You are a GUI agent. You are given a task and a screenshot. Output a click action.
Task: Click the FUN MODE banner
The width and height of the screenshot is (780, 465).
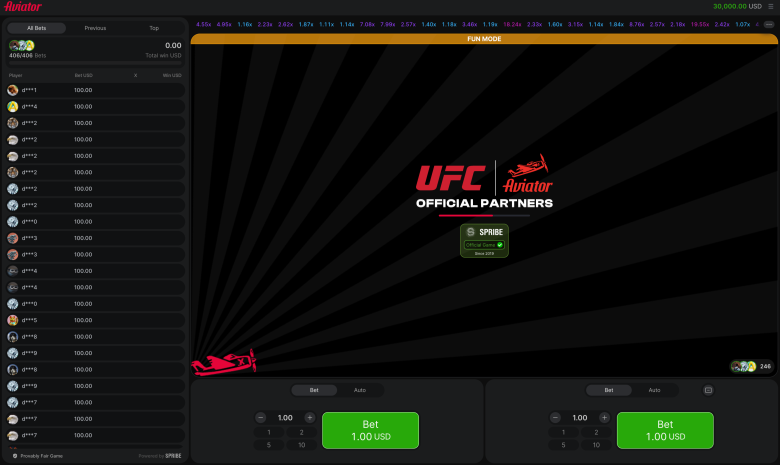tap(484, 39)
